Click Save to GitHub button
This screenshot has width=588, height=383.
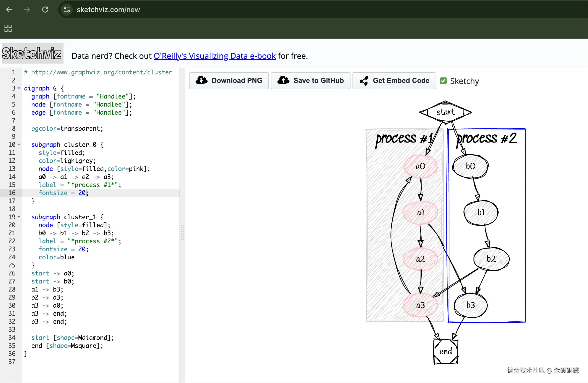click(311, 81)
